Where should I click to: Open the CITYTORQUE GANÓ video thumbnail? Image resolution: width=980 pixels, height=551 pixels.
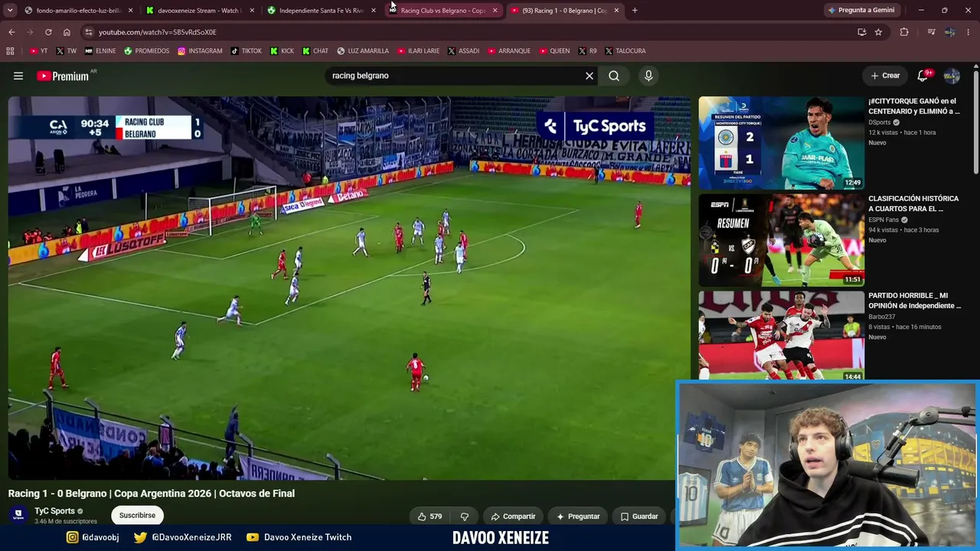coord(781,143)
